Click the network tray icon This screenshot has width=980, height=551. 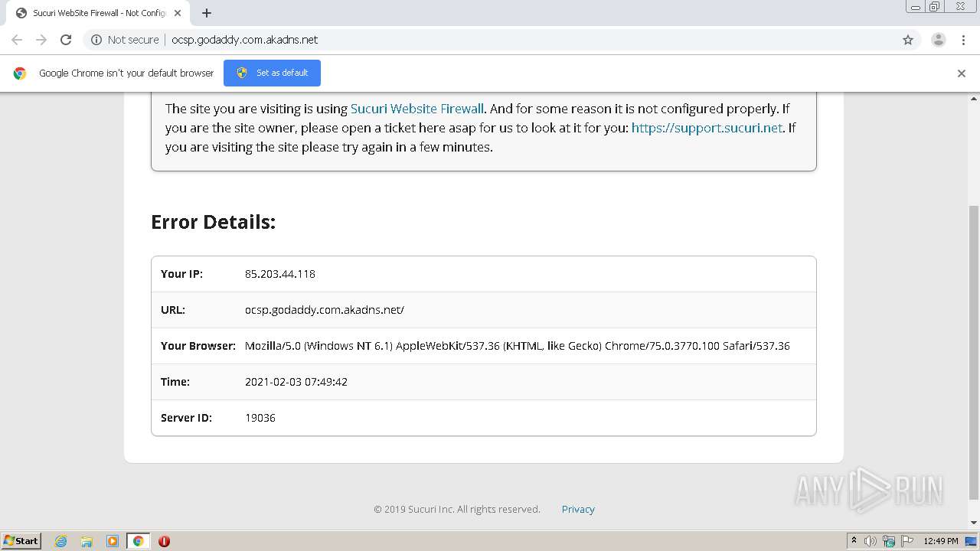coord(889,541)
